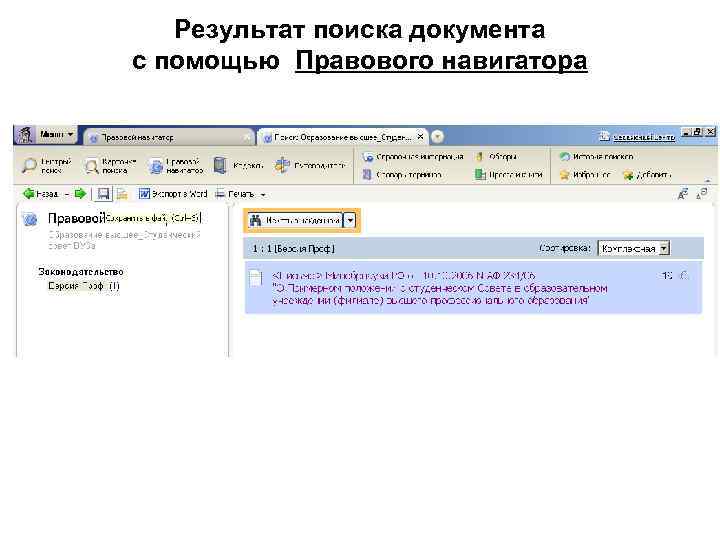Click the document icon beside Письмо result
The height and width of the screenshot is (540, 720).
[256, 278]
